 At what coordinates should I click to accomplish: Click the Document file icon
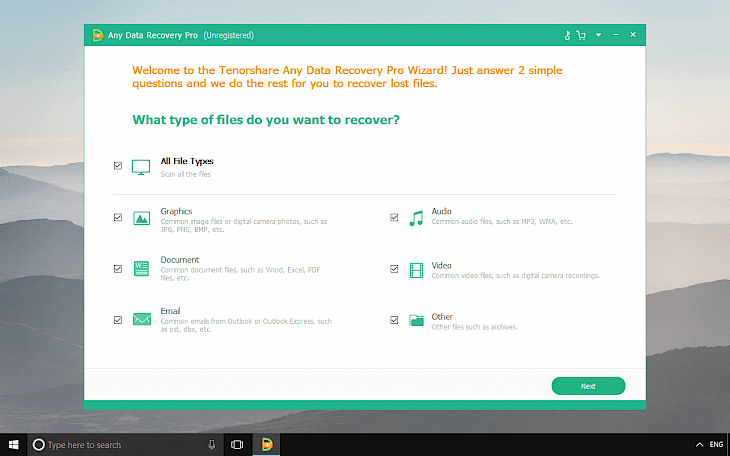pos(142,269)
